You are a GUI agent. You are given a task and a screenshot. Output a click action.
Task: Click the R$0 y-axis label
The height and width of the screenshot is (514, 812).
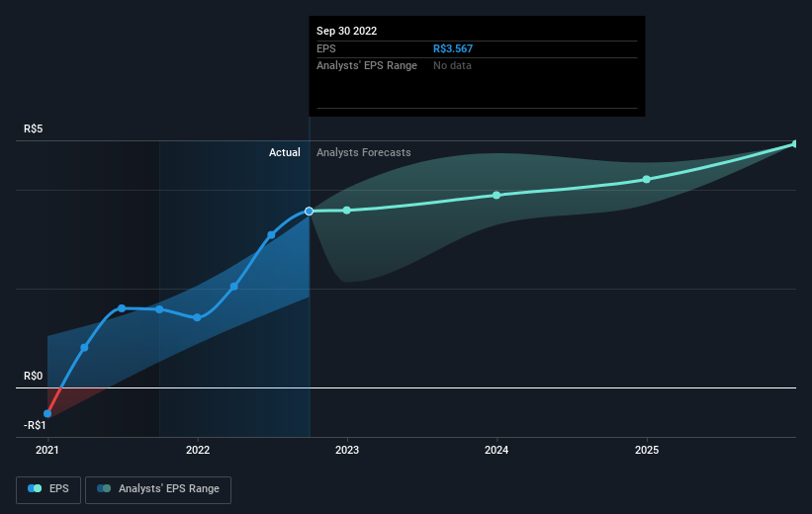(34, 376)
